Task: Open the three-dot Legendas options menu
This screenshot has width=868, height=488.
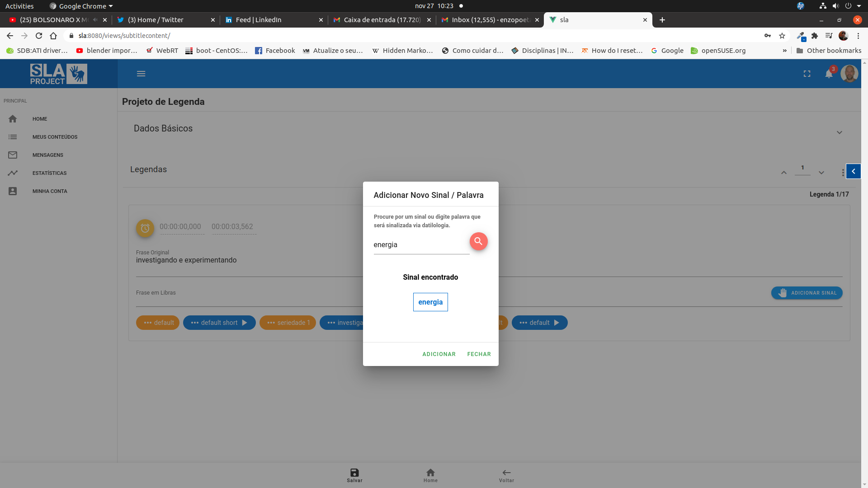Action: coord(843,173)
